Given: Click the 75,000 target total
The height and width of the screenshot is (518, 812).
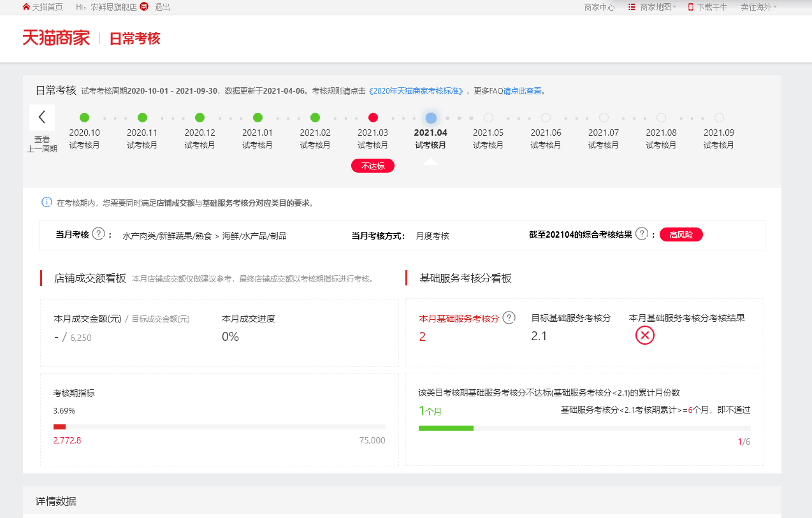Looking at the screenshot, I should point(372,440).
